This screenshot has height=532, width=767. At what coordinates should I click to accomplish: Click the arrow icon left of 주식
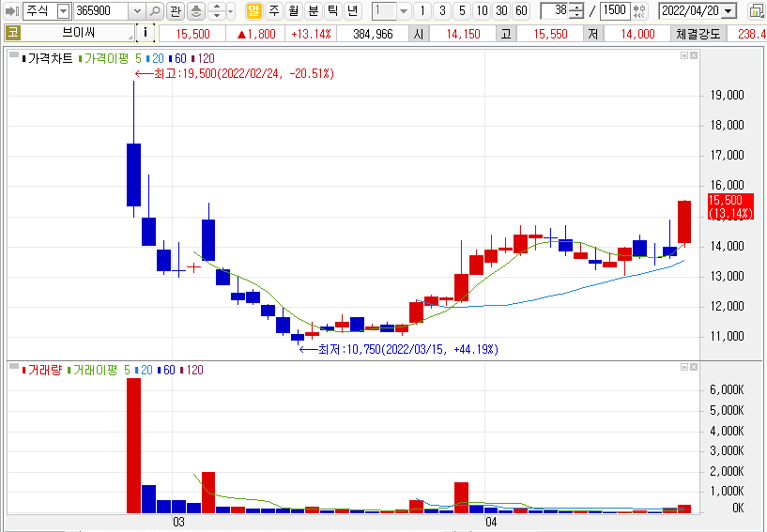[12, 10]
